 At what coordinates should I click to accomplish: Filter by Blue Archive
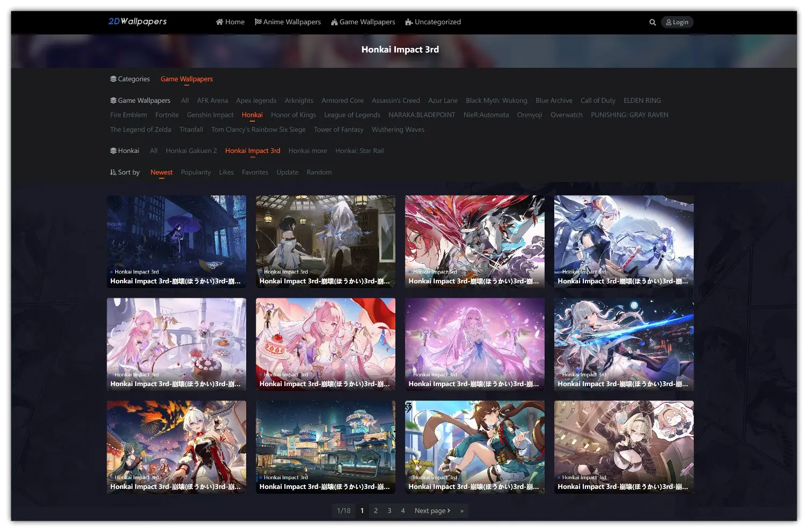tap(554, 101)
